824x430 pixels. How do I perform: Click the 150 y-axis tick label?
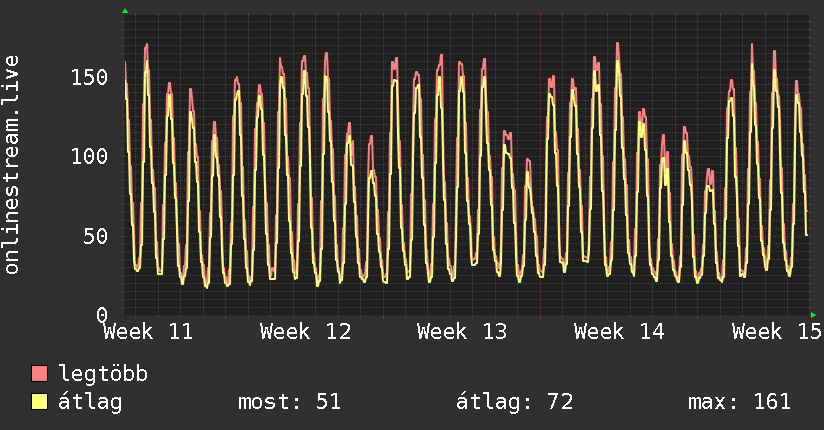click(x=89, y=78)
